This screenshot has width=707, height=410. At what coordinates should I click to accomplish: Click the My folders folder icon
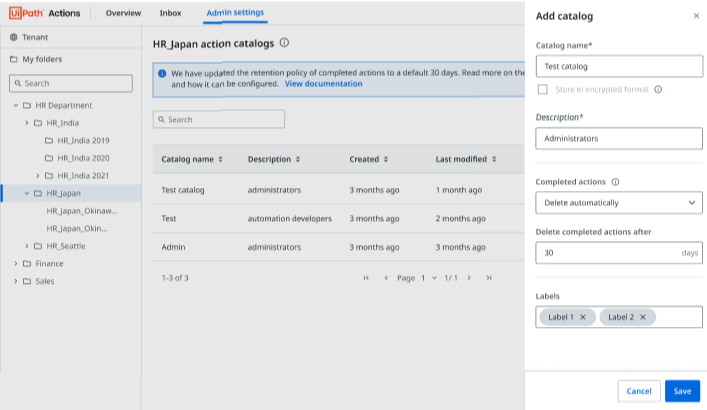point(14,59)
